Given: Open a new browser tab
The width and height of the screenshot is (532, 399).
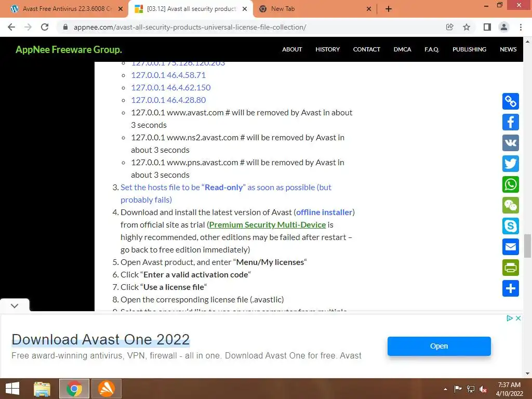Looking at the screenshot, I should [389, 9].
